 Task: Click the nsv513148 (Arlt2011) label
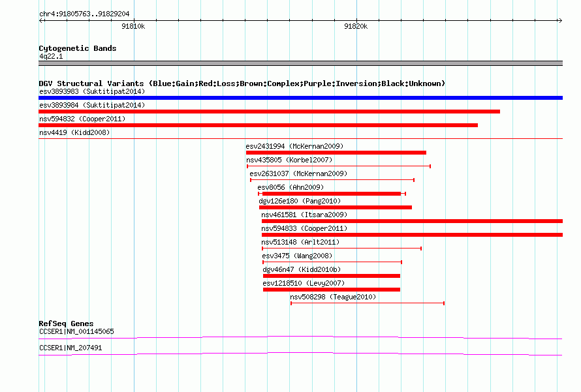[x=300, y=242]
